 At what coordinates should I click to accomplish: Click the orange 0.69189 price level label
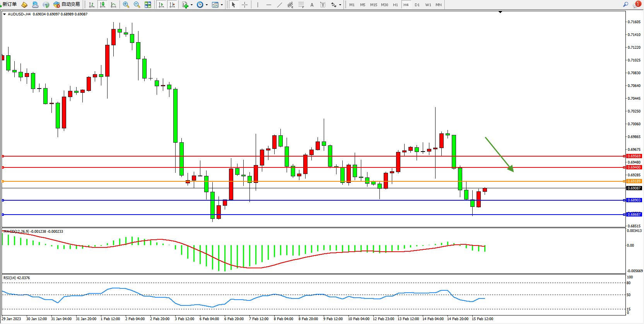click(x=634, y=181)
